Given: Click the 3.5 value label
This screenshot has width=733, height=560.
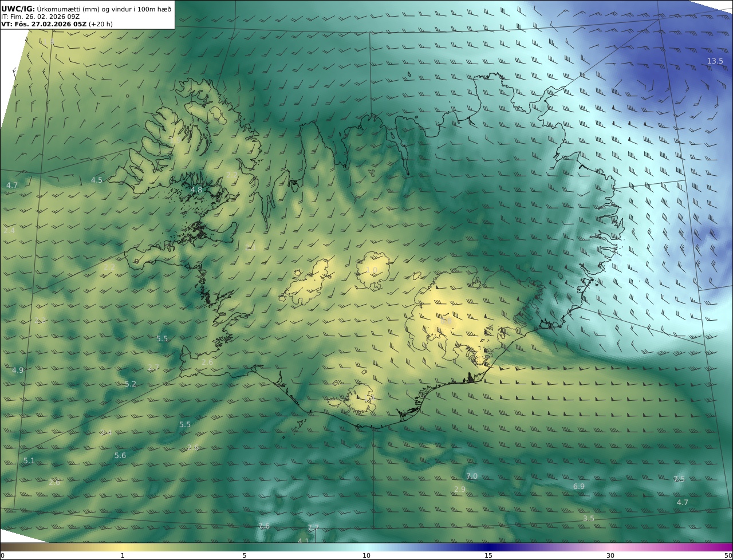Looking at the screenshot, I should click(589, 518).
